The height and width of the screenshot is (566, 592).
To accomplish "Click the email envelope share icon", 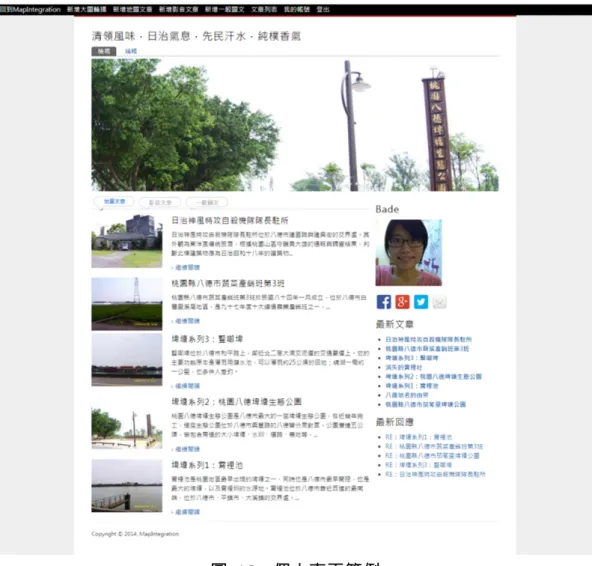I will 439,302.
